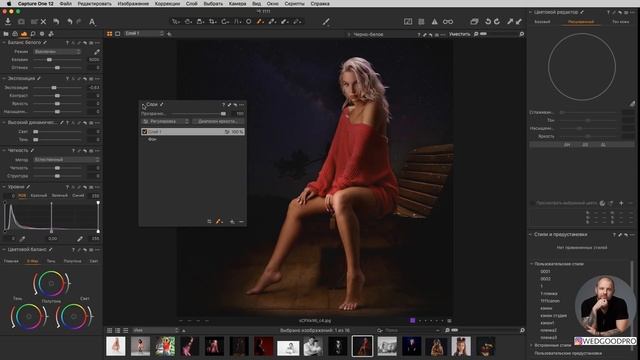Open the Clarity method dropdown

click(x=67, y=160)
